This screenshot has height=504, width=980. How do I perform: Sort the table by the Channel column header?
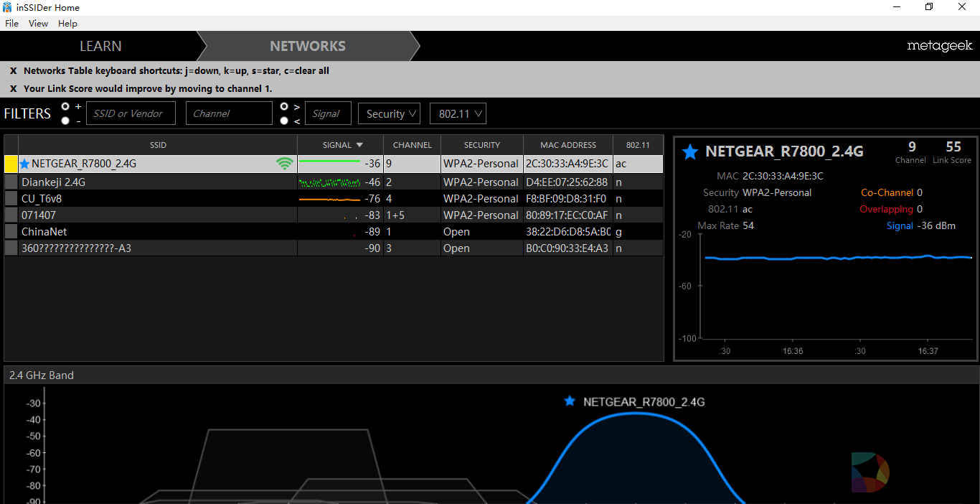412,145
